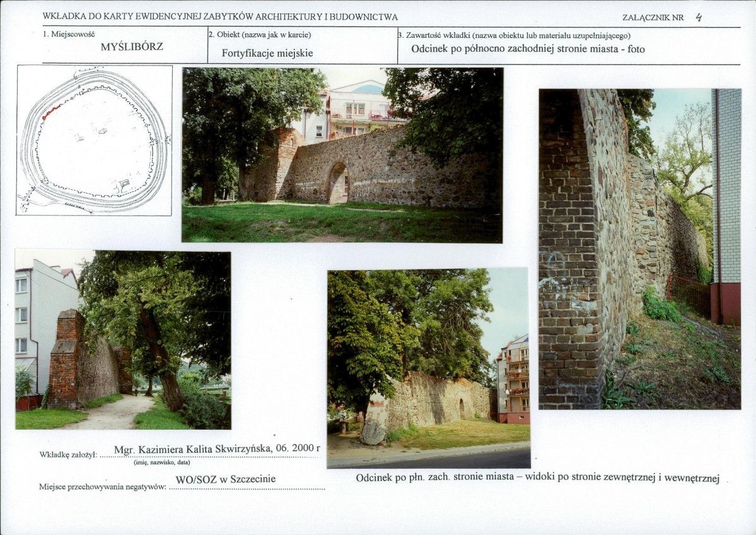This screenshot has height=535, width=756.
Task: Select the 'WO/SOZ w Szczecinie' entry
Action: point(225,479)
